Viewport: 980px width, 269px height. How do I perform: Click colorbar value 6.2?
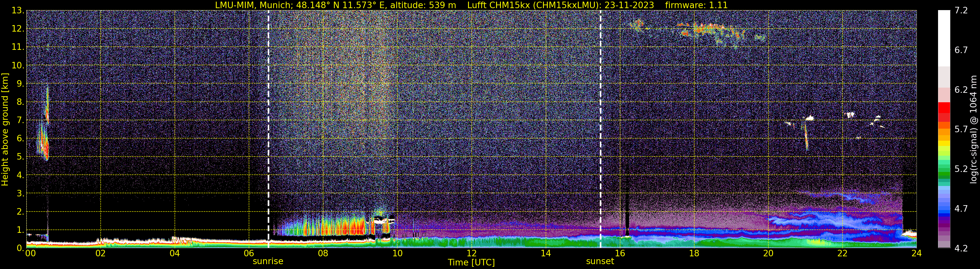[961, 90]
